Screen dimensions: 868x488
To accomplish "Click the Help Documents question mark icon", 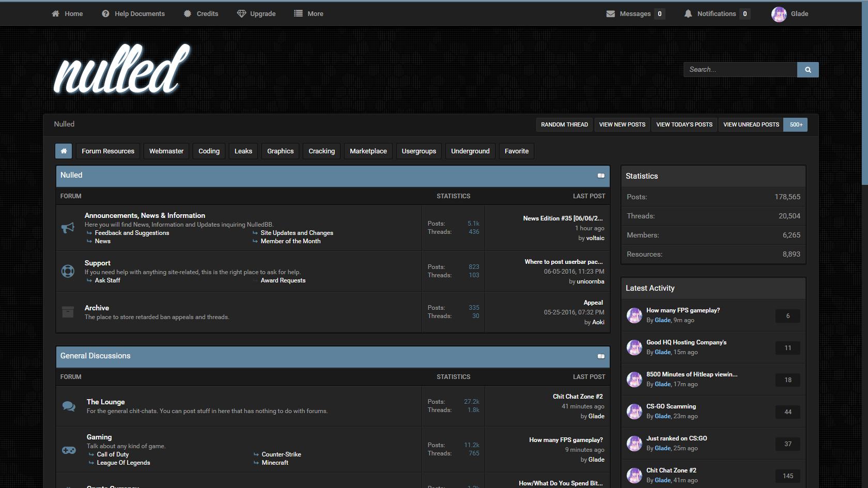I will 105,14.
